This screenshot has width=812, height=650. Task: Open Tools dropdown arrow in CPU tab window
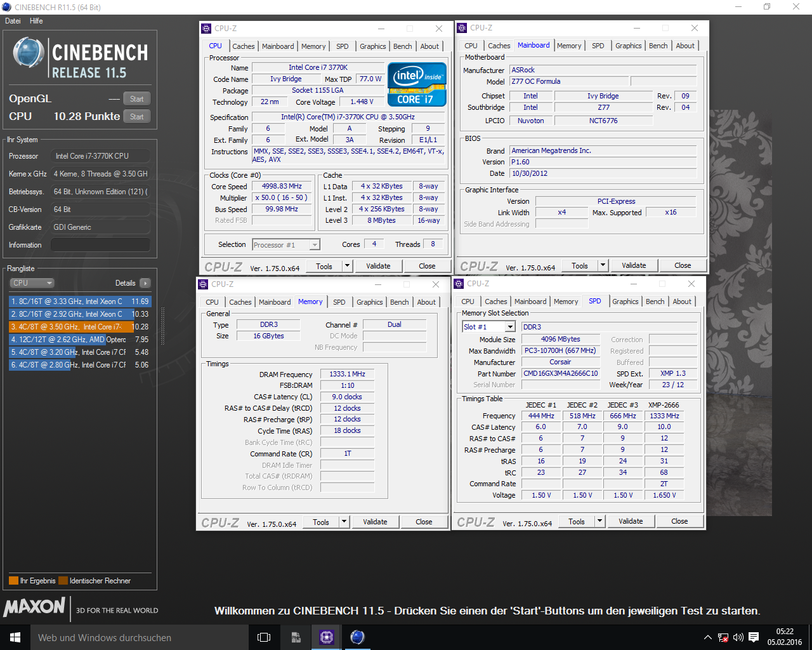[x=347, y=266]
